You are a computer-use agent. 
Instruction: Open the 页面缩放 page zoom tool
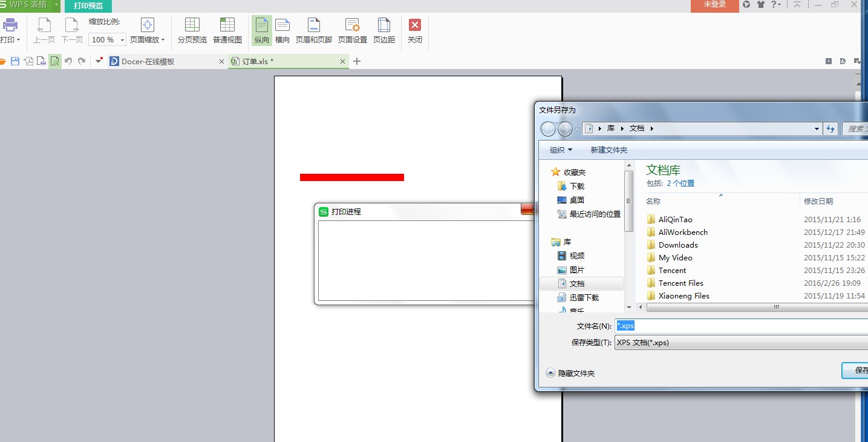[148, 31]
